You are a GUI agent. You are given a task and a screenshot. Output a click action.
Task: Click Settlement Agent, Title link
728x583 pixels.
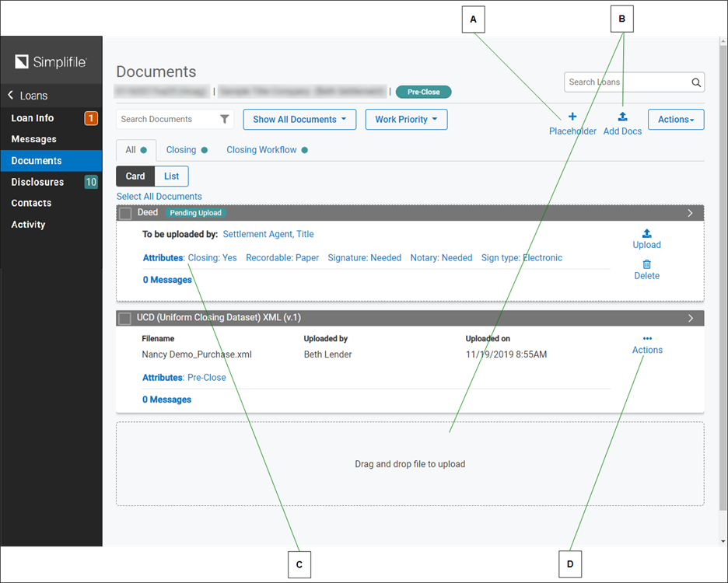coord(268,235)
